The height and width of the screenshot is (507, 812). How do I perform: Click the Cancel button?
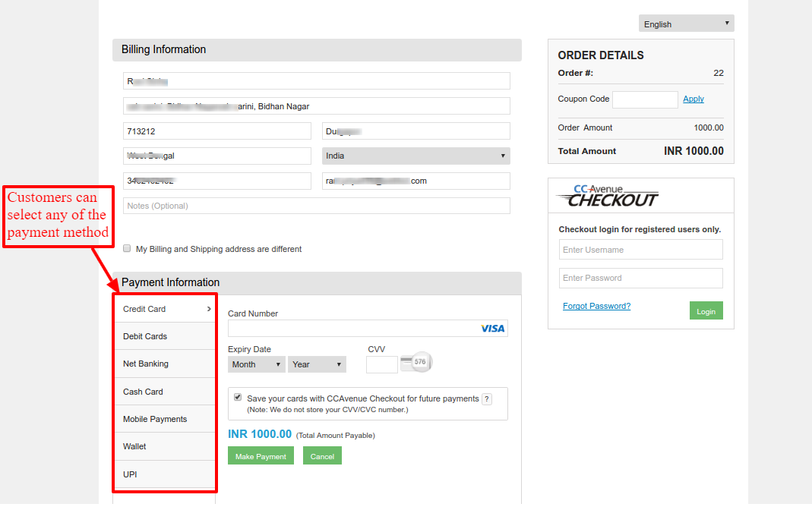coord(322,456)
